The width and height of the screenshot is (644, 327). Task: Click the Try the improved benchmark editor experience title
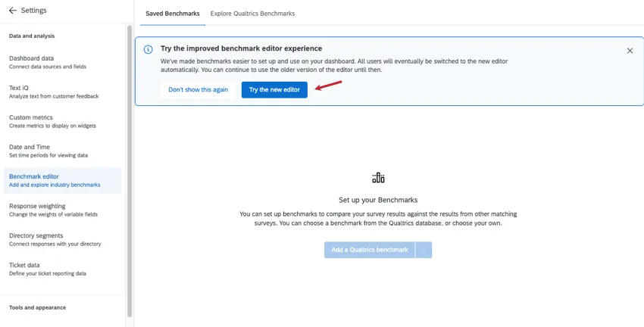[241, 48]
